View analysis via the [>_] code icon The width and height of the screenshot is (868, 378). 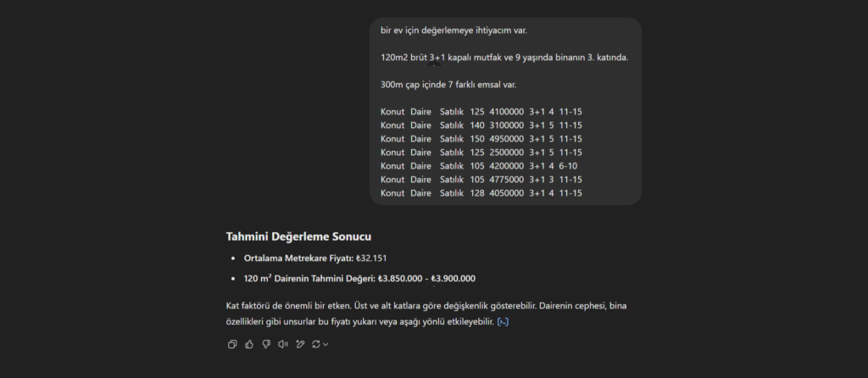(x=504, y=322)
